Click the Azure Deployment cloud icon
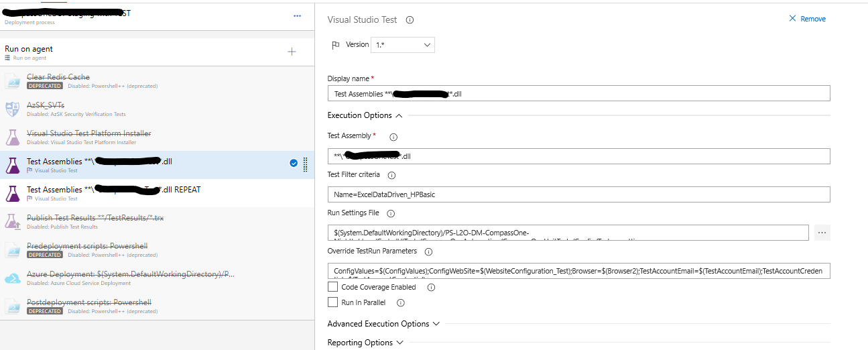 [x=13, y=278]
